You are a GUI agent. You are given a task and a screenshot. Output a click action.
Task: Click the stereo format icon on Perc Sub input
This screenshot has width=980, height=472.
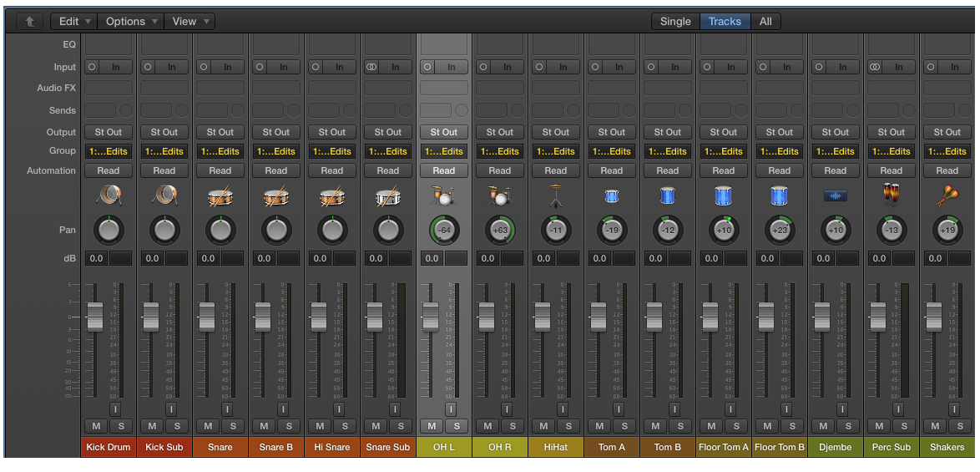(x=875, y=67)
